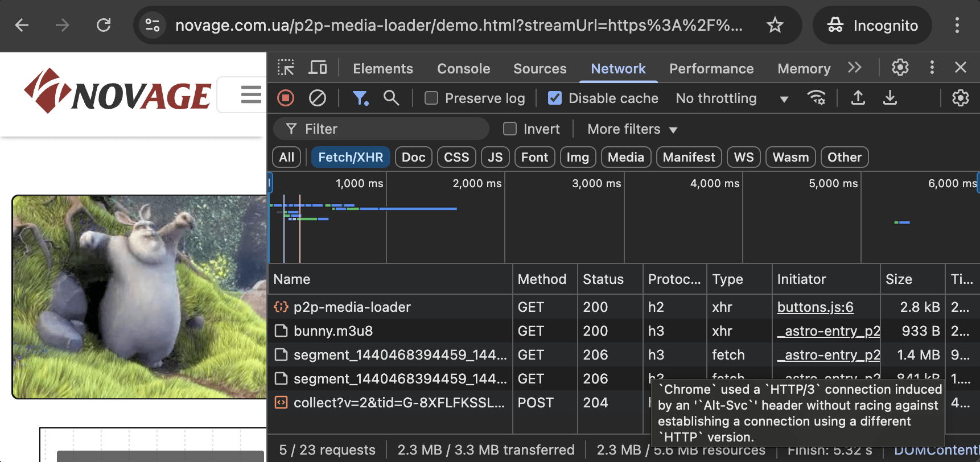
Task: Toggle Wasm type filter
Action: point(790,157)
